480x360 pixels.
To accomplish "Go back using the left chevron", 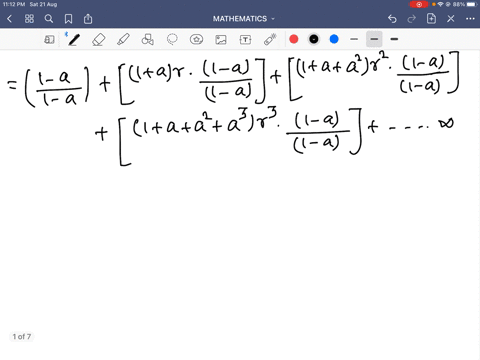I will [9, 19].
